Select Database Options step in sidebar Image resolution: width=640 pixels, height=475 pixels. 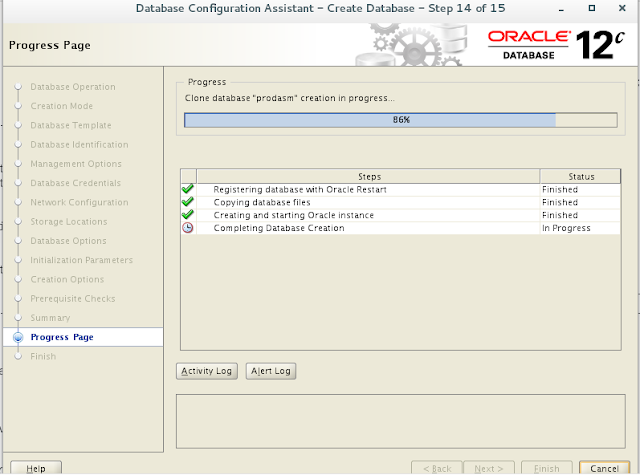(68, 241)
